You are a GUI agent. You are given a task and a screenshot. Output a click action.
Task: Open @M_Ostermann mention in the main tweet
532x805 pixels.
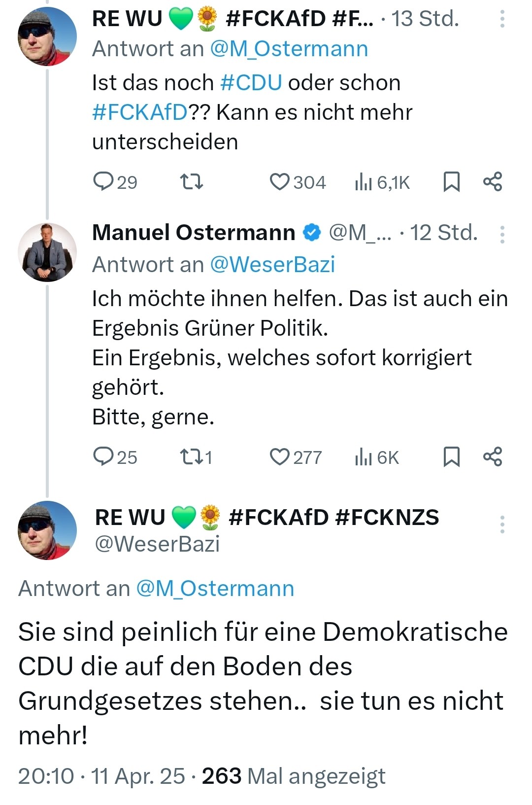215,589
